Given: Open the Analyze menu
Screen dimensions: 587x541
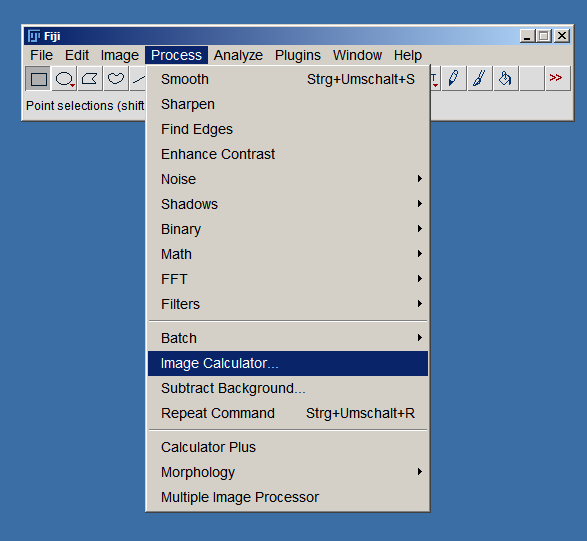Looking at the screenshot, I should pyautogui.click(x=238, y=55).
